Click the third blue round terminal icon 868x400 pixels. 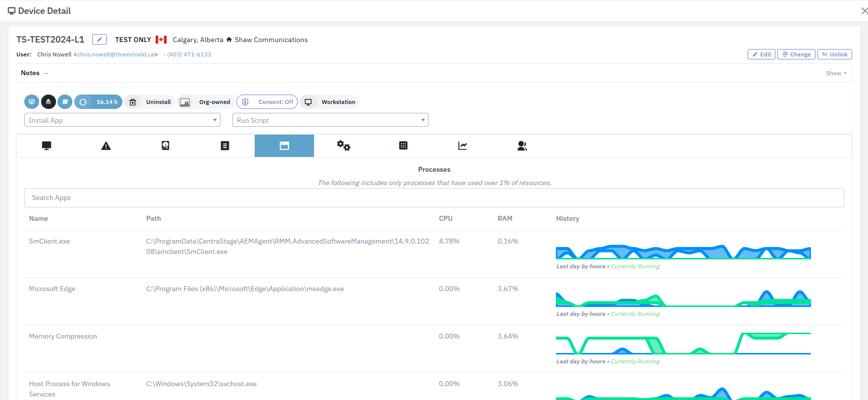pyautogui.click(x=65, y=102)
